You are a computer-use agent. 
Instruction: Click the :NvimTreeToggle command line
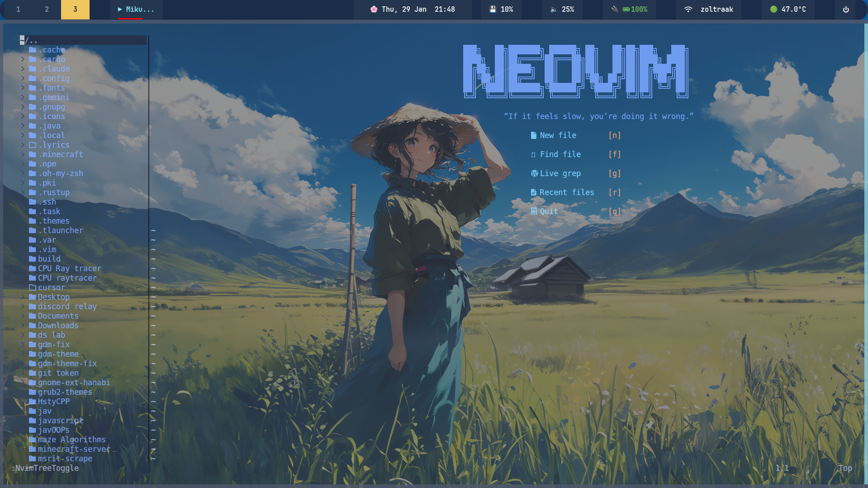pyautogui.click(x=45, y=468)
